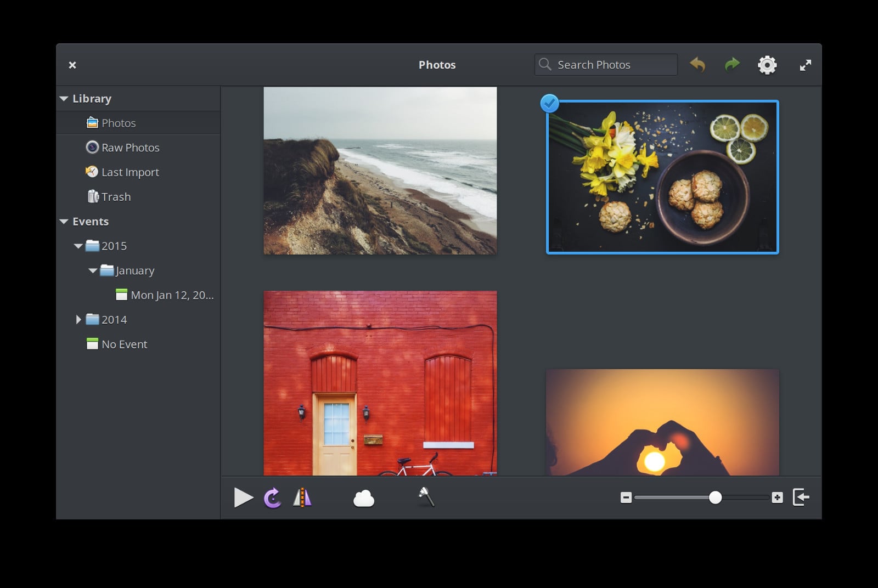Deselect the checkmark on the flowers photo
878x588 pixels.
tap(549, 103)
